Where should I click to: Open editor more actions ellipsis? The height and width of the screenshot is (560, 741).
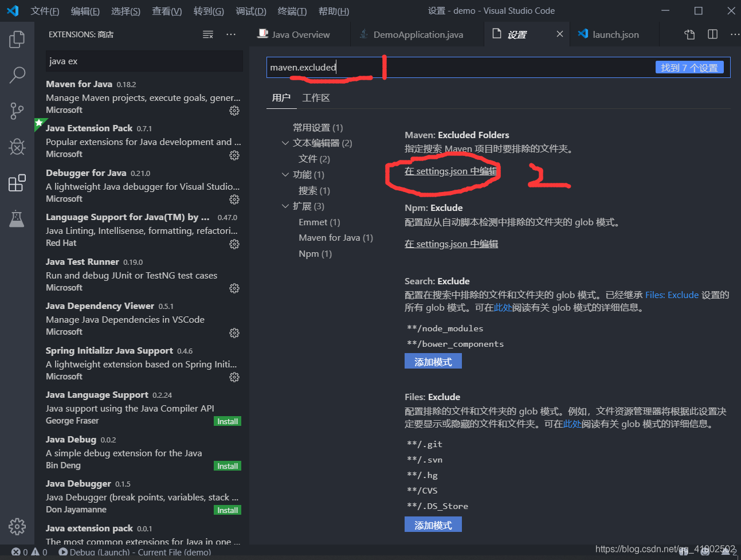point(735,34)
